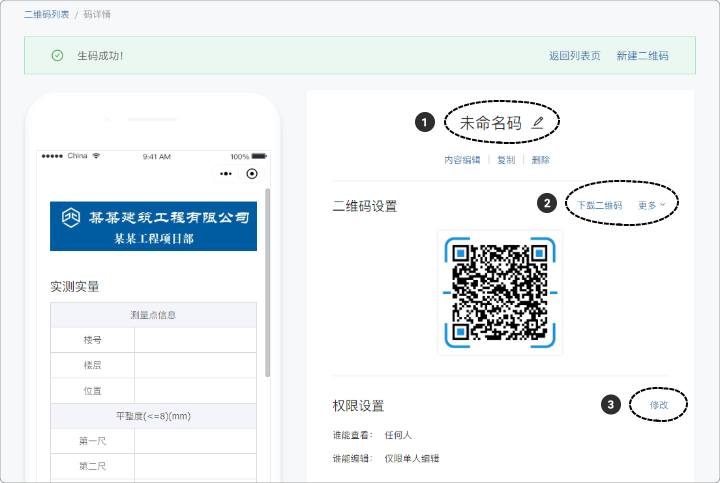
Task: Click the 实测实量 heading
Action: [74, 286]
